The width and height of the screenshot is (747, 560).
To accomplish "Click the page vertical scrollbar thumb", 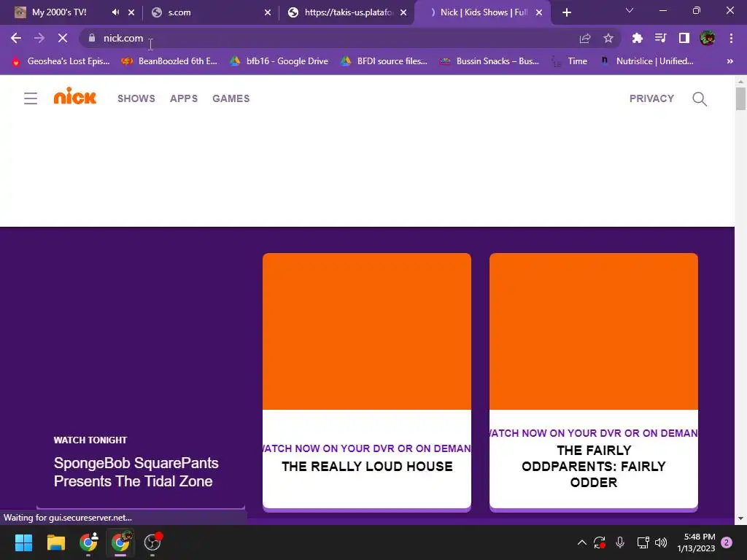I will pyautogui.click(x=740, y=98).
